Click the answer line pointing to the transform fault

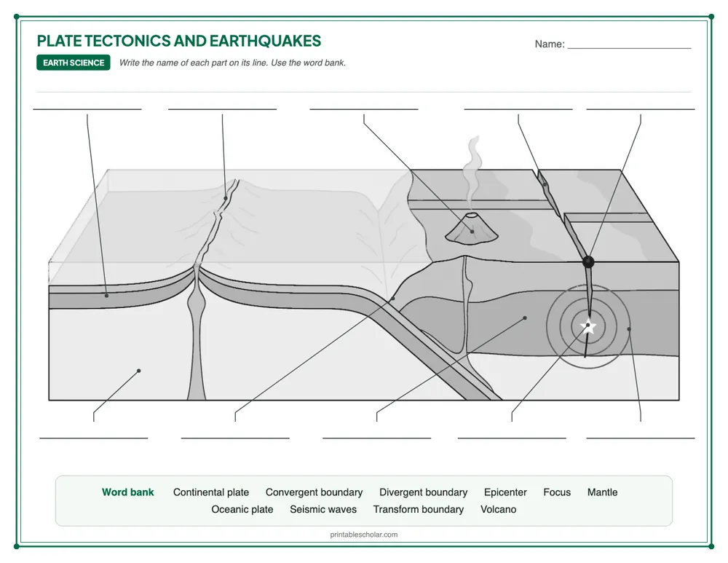point(518,109)
